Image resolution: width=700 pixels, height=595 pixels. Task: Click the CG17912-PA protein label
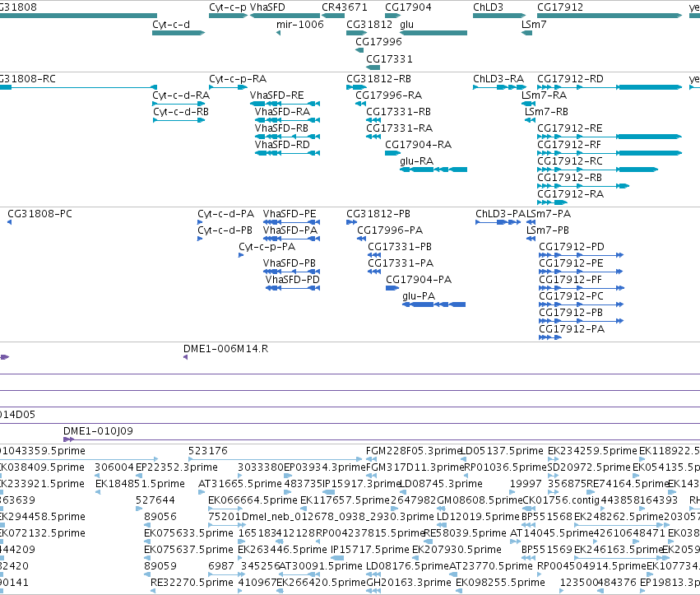coord(572,329)
